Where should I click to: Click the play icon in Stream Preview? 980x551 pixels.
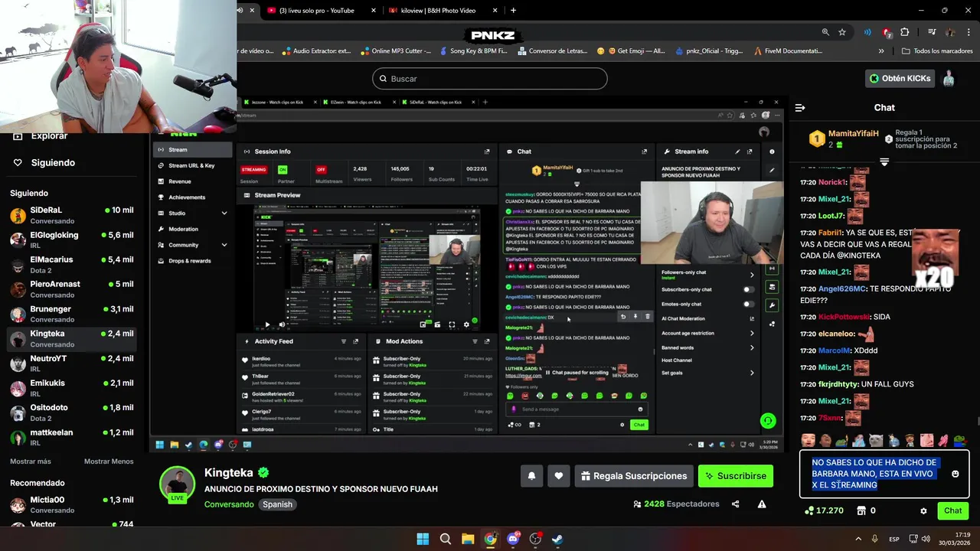[267, 324]
